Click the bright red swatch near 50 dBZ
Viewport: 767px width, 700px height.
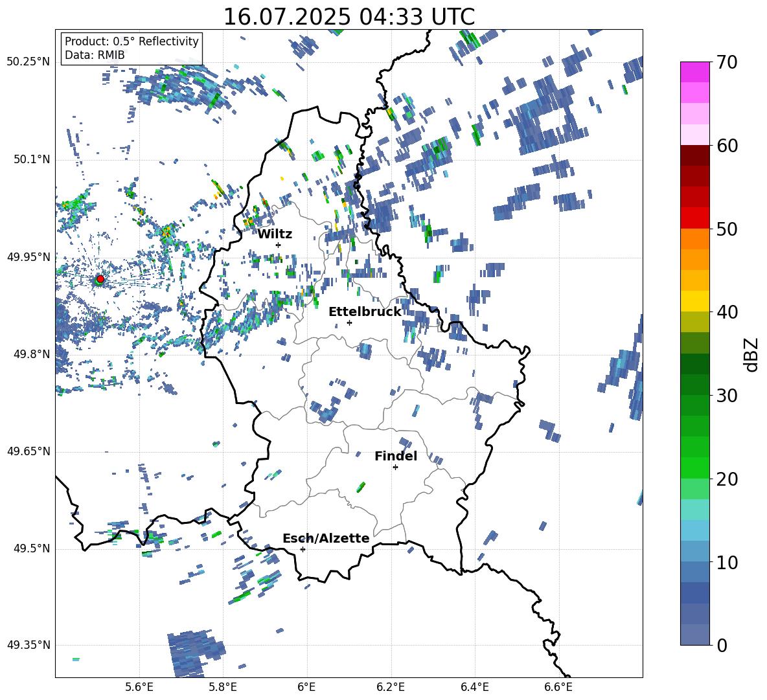click(x=694, y=218)
